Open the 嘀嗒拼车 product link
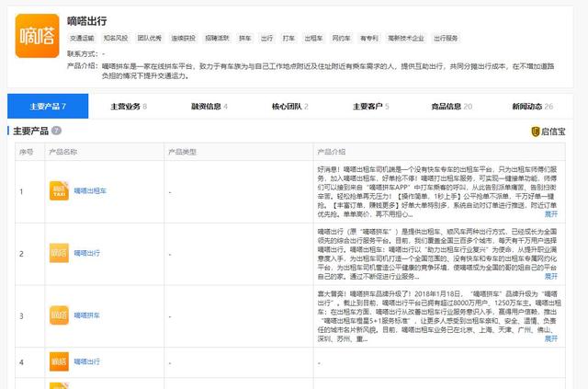This screenshot has width=588, height=389. (x=86, y=315)
